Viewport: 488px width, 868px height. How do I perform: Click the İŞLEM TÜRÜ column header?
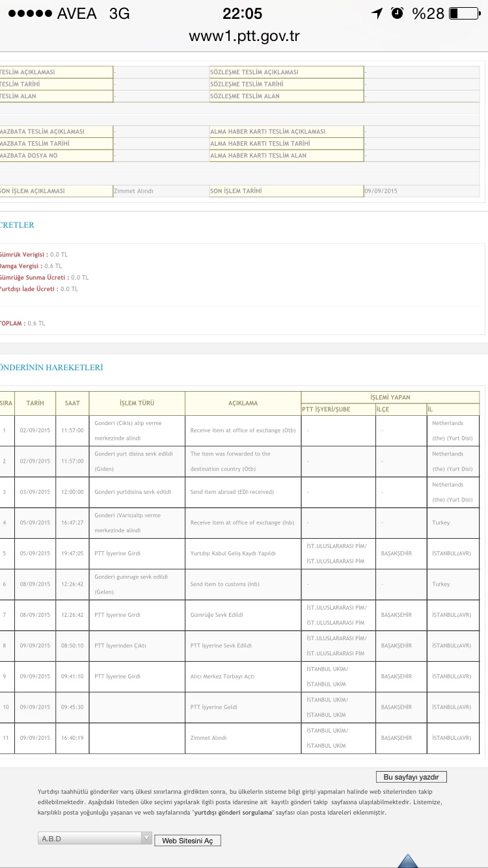pyautogui.click(x=137, y=403)
